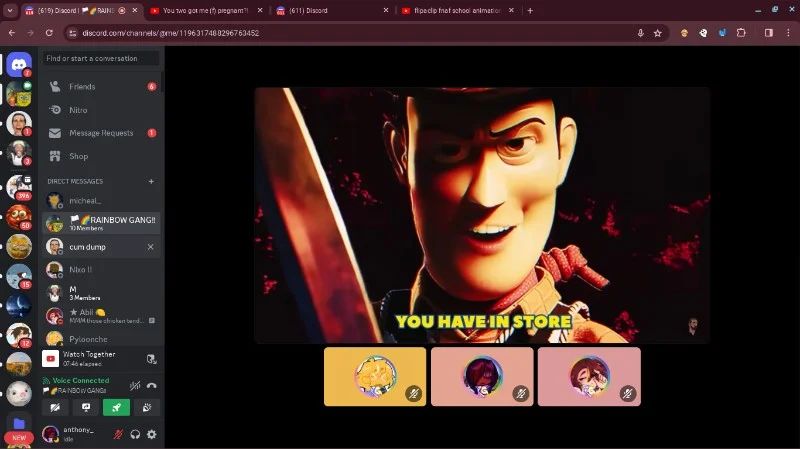Click the orange face extension icon
Screen dimensions: 800x449
tap(684, 33)
